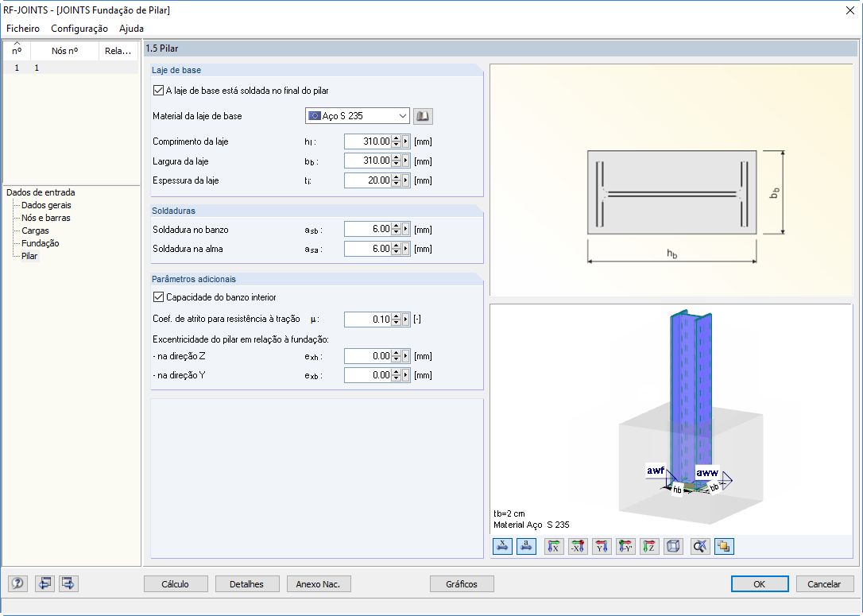Viewport: 863px width, 616px height.
Task: Select joint row 1 in the table
Action: click(x=71, y=68)
